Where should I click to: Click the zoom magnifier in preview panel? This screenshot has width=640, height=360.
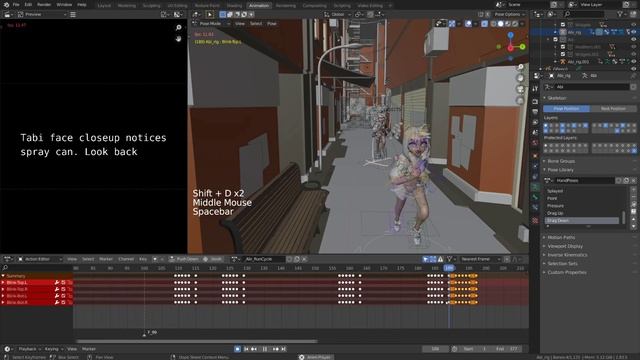pos(178,28)
